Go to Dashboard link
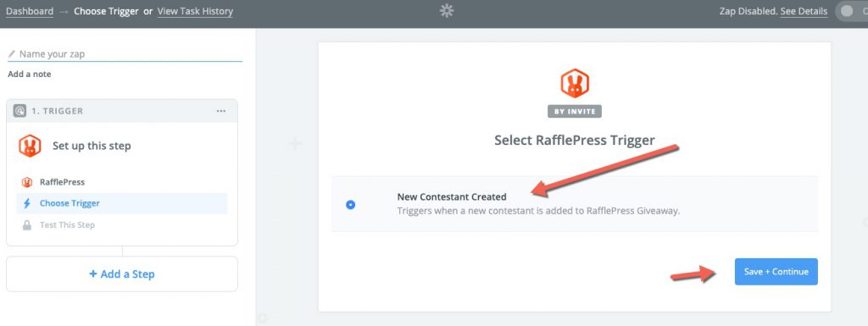This screenshot has height=326, width=868. [x=30, y=11]
